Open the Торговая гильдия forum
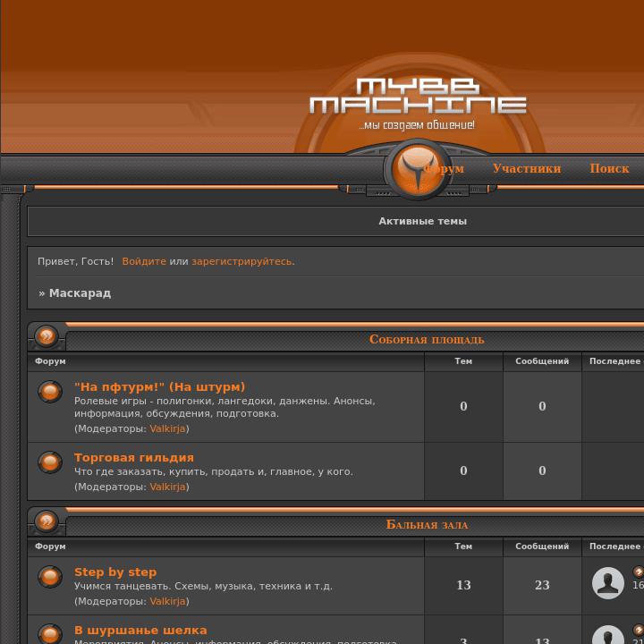644x644 pixels. point(134,458)
